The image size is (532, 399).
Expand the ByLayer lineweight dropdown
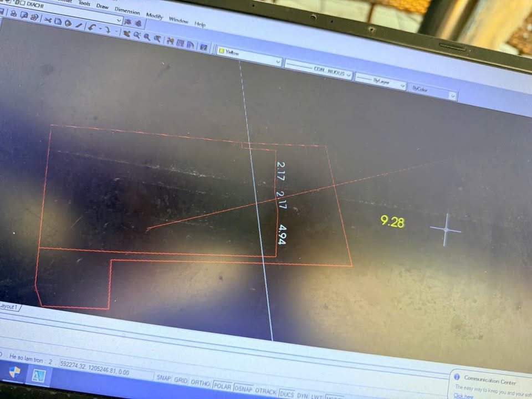[379, 81]
